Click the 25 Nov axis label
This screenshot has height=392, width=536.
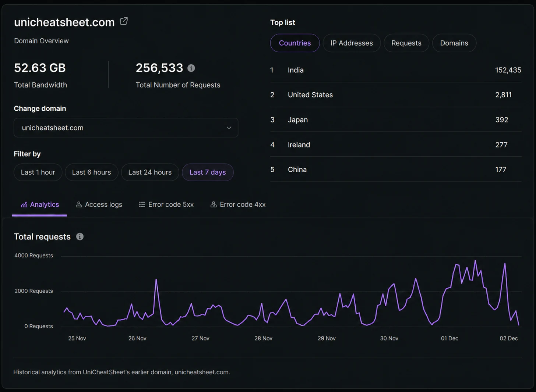[x=77, y=338]
